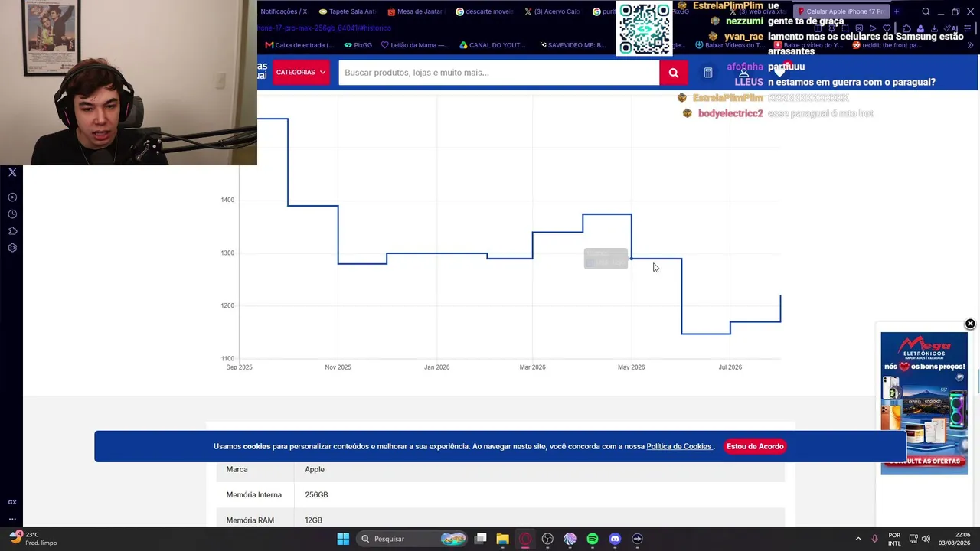Image resolution: width=980 pixels, height=551 pixels.
Task: Open a new browser tab
Action: 897,11
